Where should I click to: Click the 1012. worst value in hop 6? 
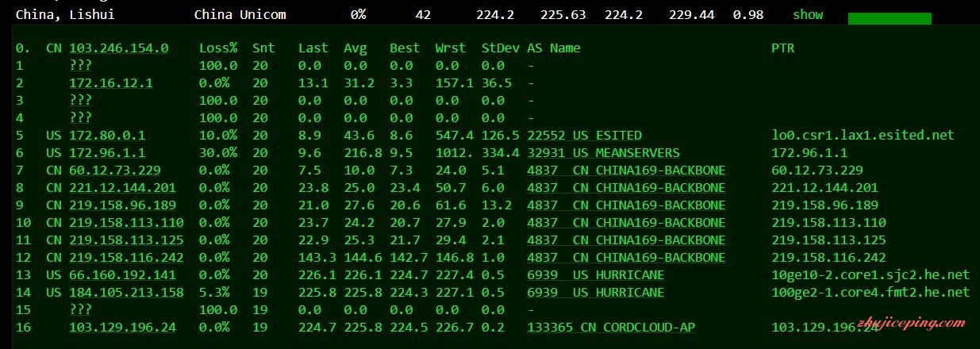[455, 153]
